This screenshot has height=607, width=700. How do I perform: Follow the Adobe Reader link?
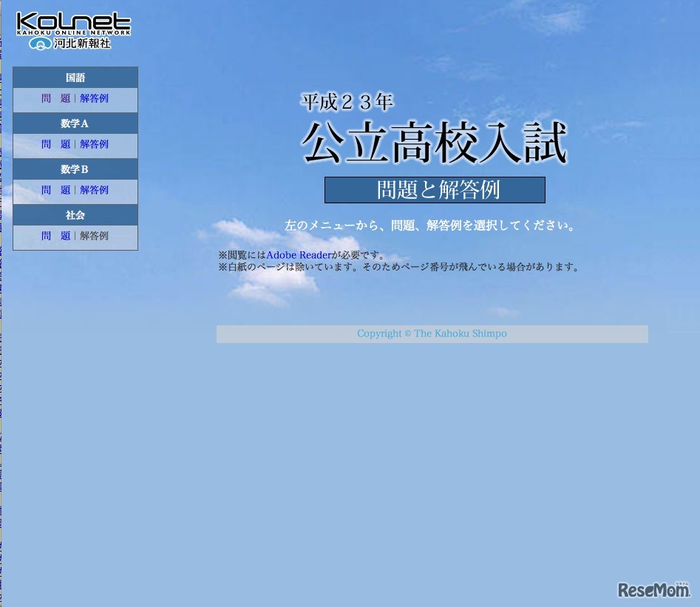299,255
